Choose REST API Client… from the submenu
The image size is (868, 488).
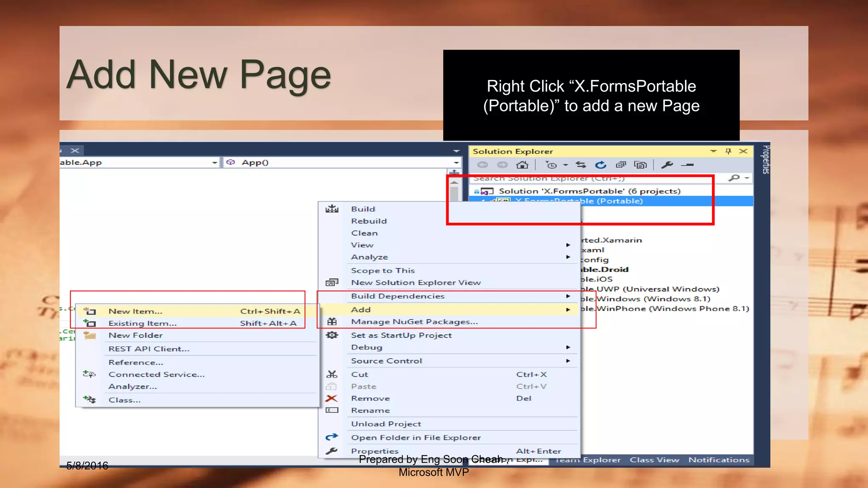tap(197, 349)
